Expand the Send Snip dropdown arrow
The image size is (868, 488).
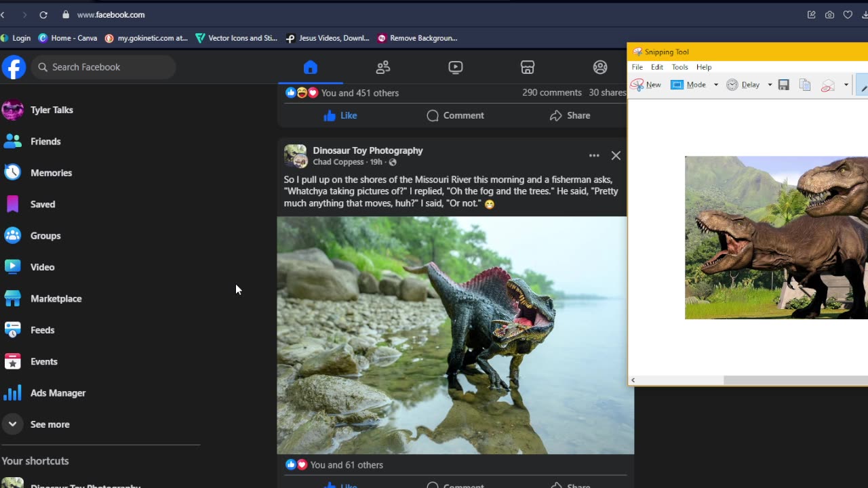(846, 85)
